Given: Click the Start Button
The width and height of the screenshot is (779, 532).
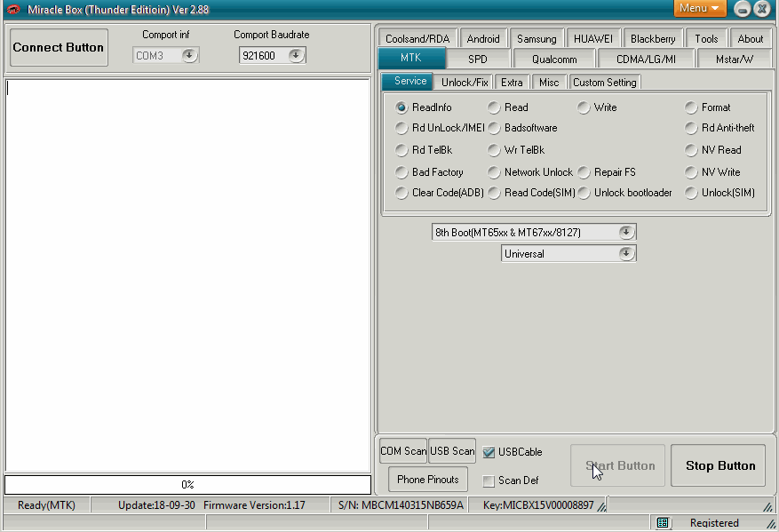Looking at the screenshot, I should tap(617, 465).
